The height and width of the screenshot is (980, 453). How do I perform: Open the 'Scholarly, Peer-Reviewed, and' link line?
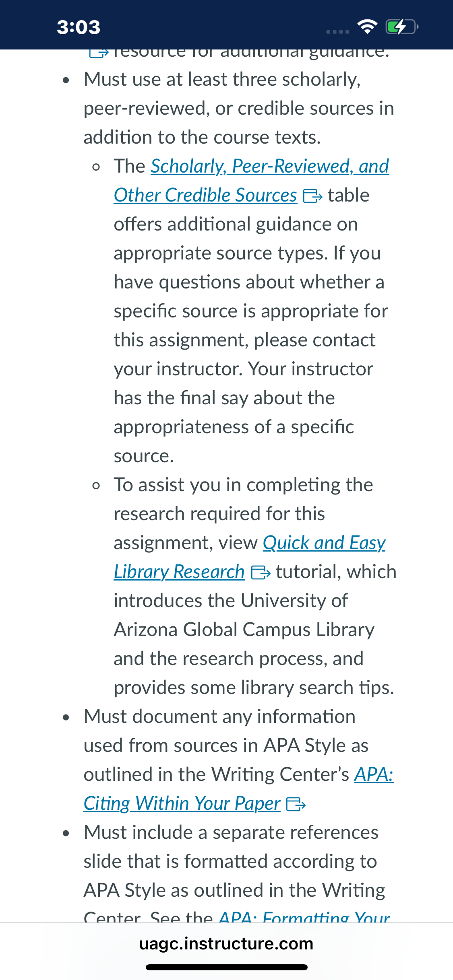click(x=270, y=166)
